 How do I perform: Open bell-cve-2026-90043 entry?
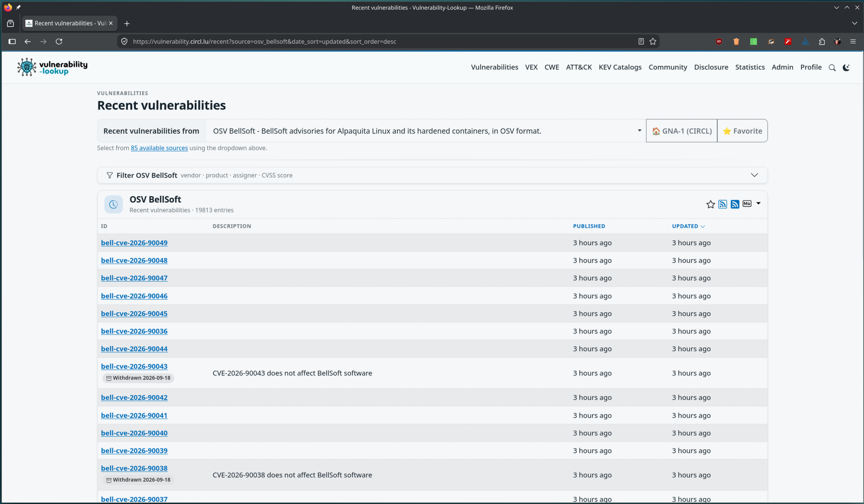(134, 366)
